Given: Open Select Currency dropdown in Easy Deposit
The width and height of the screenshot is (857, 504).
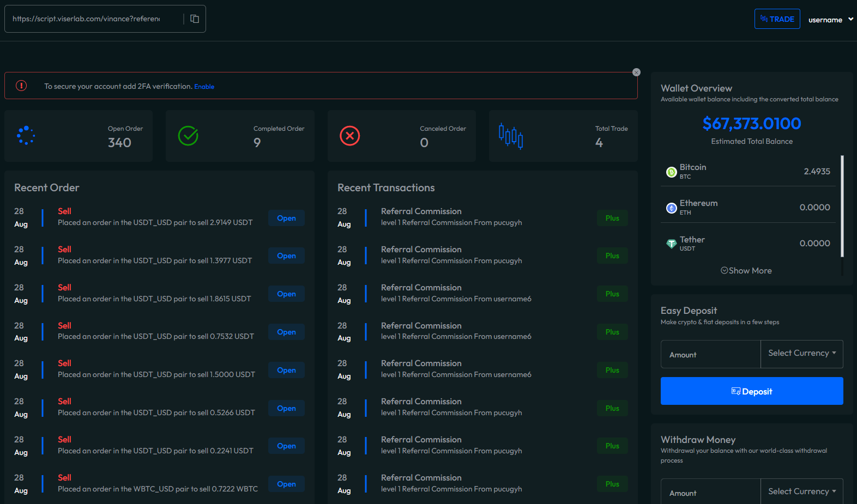Looking at the screenshot, I should coord(801,354).
